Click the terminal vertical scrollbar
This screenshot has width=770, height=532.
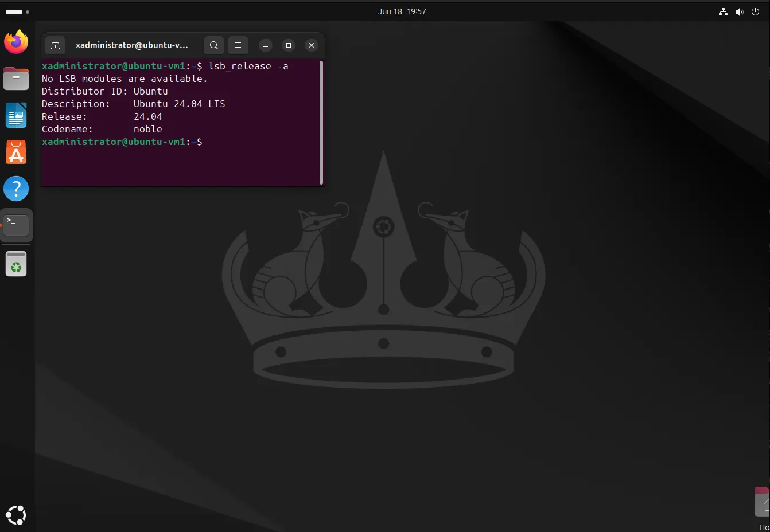tap(321, 123)
